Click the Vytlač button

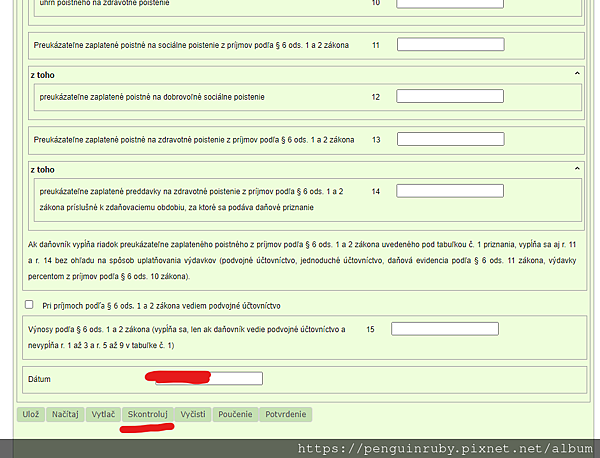pyautogui.click(x=103, y=414)
